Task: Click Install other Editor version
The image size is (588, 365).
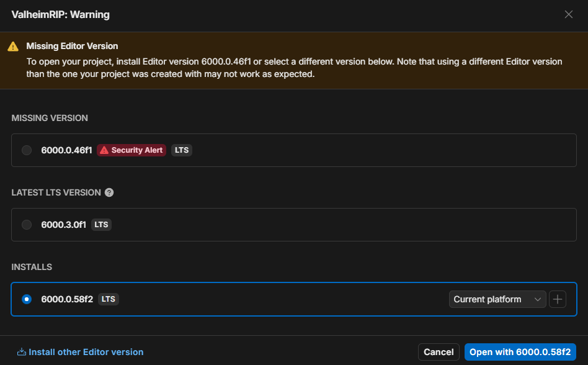Action: (86, 352)
